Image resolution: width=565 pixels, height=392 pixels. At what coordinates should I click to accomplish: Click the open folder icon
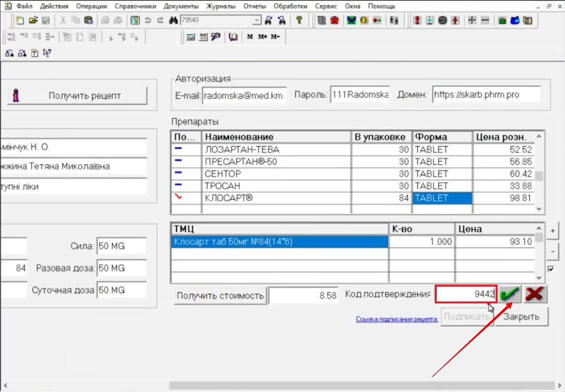click(33, 20)
